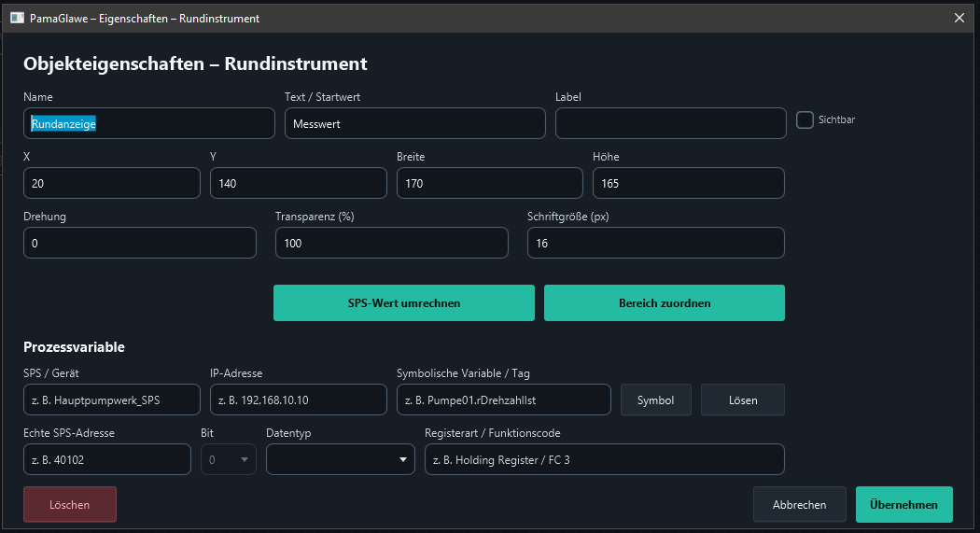The height and width of the screenshot is (533, 980).
Task: Click the Registerart / Funktionscode field
Action: (x=605, y=460)
